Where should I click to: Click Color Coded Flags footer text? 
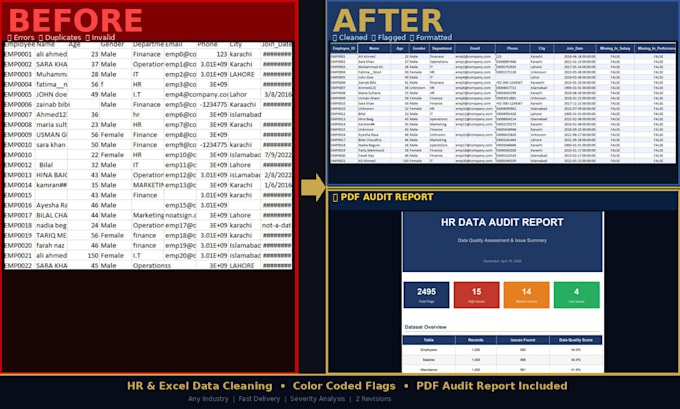coord(344,386)
